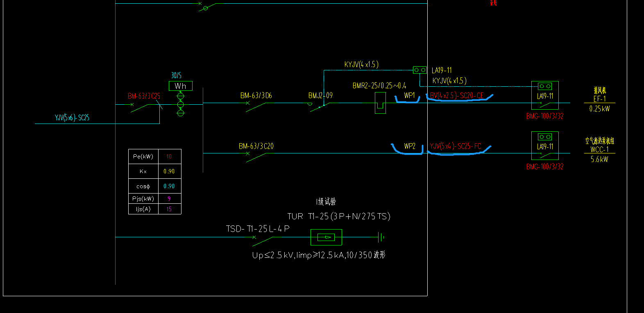Click the 0.25kW power value
This screenshot has width=644, height=313.
599,108
